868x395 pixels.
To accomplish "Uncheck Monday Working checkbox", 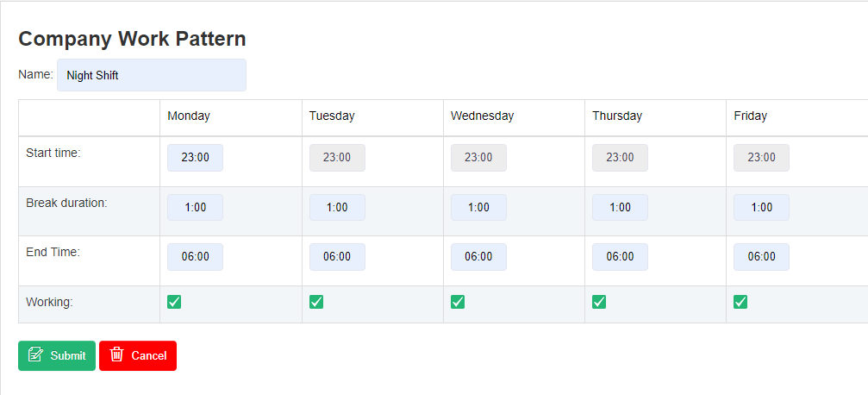I will tap(174, 302).
